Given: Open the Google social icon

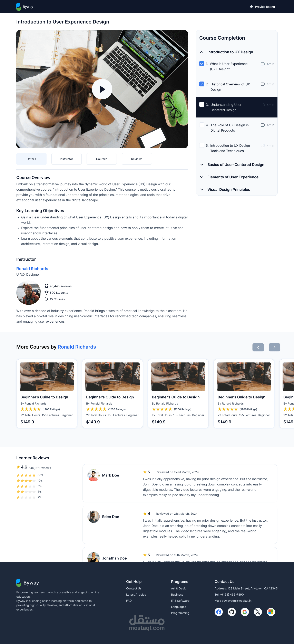Looking at the screenshot, I should tap(245, 612).
